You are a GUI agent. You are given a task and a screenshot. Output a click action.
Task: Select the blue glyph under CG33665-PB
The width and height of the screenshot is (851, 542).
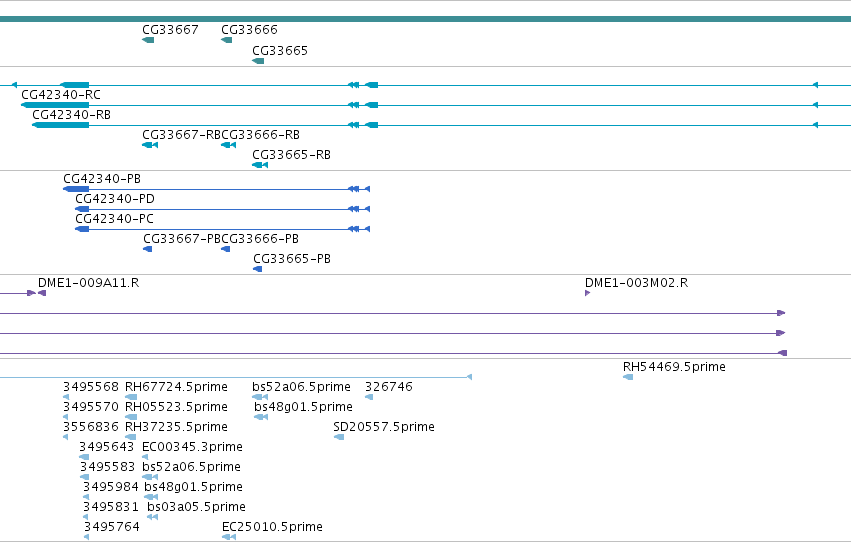258,269
